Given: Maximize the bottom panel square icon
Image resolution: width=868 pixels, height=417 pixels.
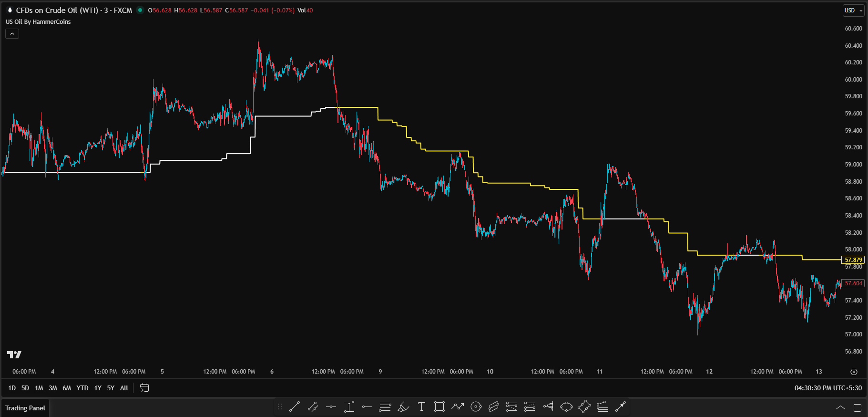Looking at the screenshot, I should pos(857,407).
